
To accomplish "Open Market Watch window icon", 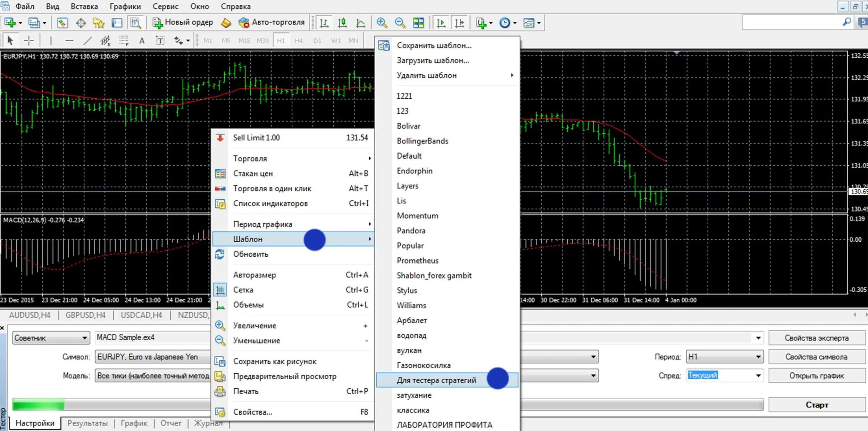I will [x=62, y=23].
